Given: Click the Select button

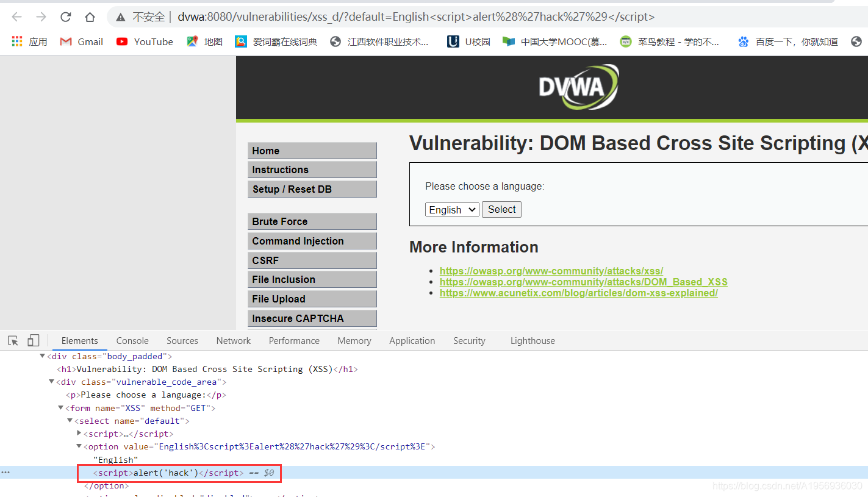Looking at the screenshot, I should pyautogui.click(x=501, y=210).
